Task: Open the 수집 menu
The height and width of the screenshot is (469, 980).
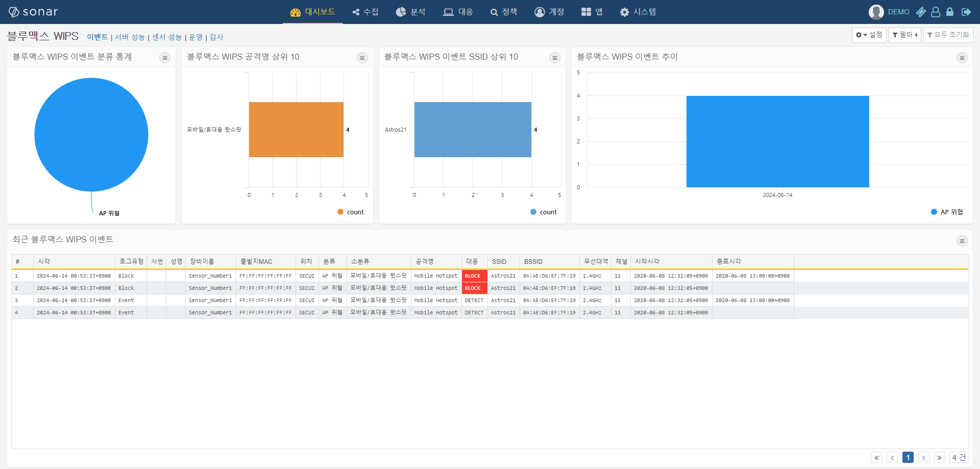Action: pyautogui.click(x=365, y=12)
